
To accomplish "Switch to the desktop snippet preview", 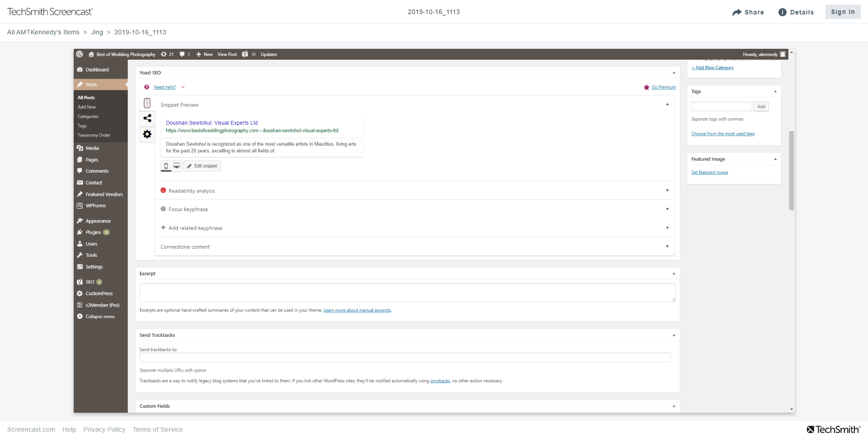I will coord(177,166).
